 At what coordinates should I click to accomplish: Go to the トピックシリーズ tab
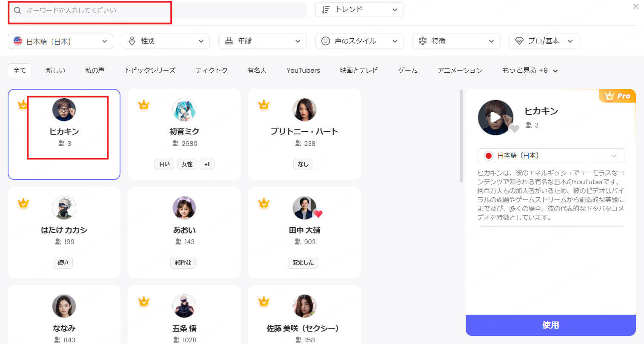150,71
